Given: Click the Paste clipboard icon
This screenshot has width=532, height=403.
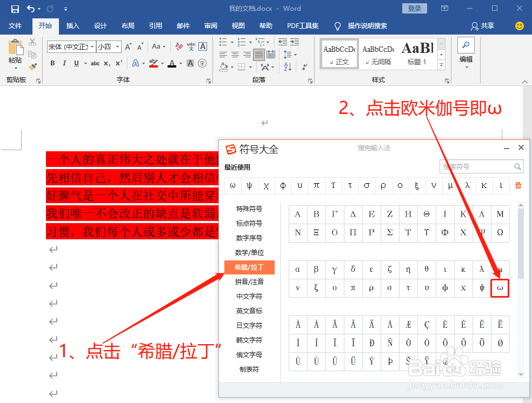Looking at the screenshot, I should coord(16,47).
